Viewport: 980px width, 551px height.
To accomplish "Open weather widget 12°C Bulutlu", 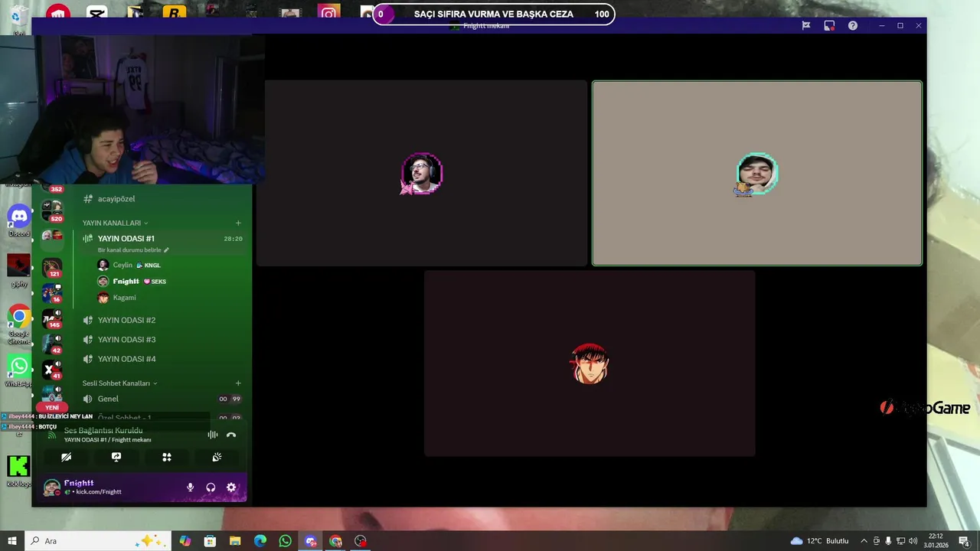I will (x=820, y=541).
